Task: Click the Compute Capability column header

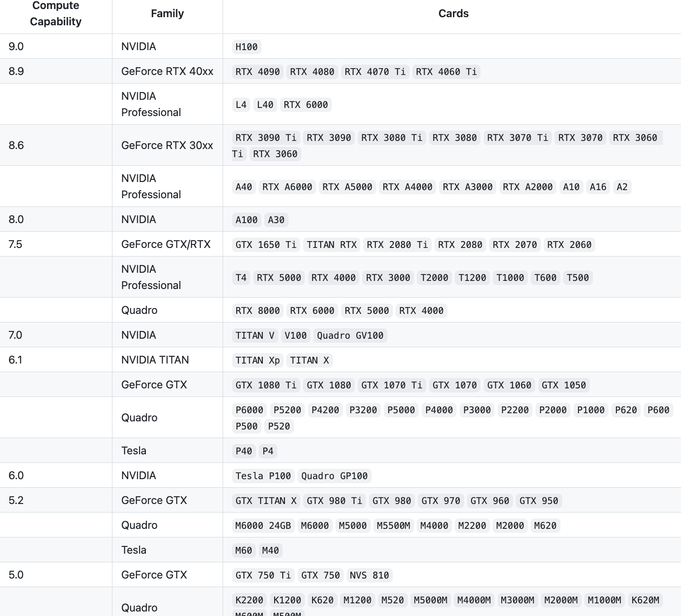Action: (x=56, y=14)
